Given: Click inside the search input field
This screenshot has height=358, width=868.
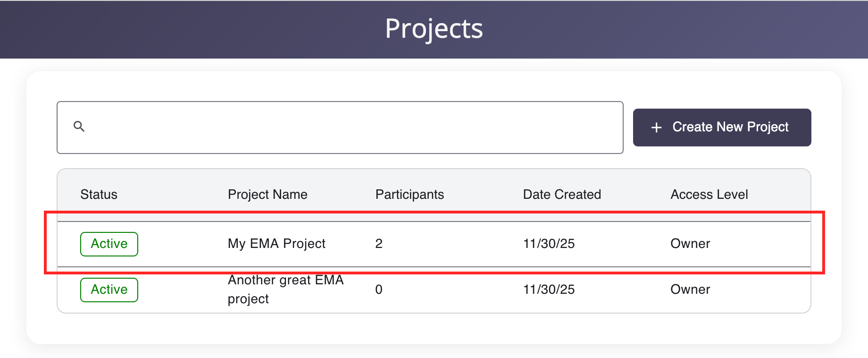Looking at the screenshot, I should (330, 127).
